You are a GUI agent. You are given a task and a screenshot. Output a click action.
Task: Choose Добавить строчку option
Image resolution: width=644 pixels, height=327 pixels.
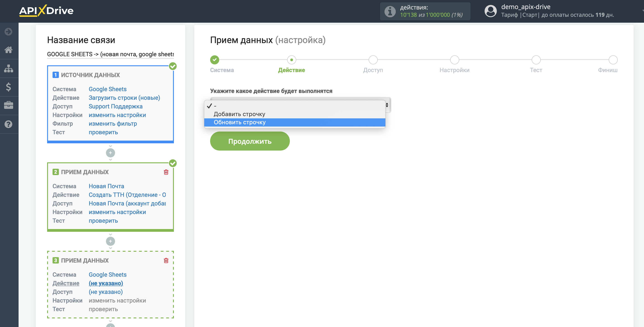[x=295, y=114]
